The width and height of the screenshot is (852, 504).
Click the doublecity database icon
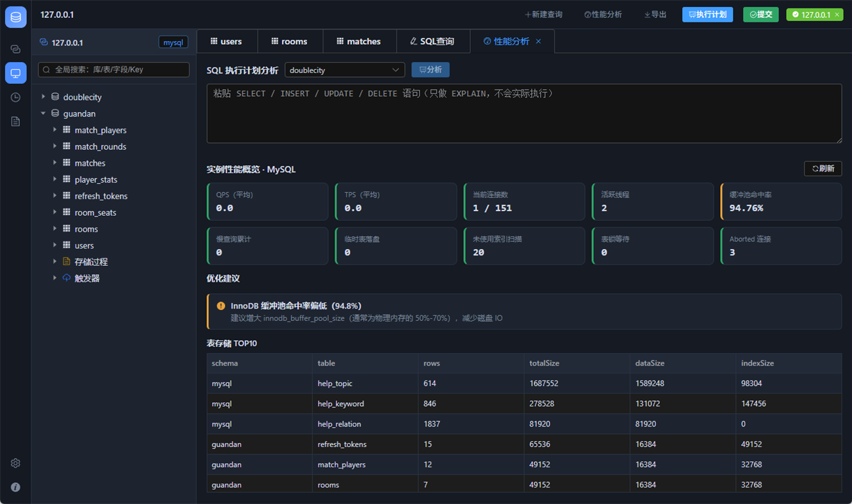pos(55,97)
